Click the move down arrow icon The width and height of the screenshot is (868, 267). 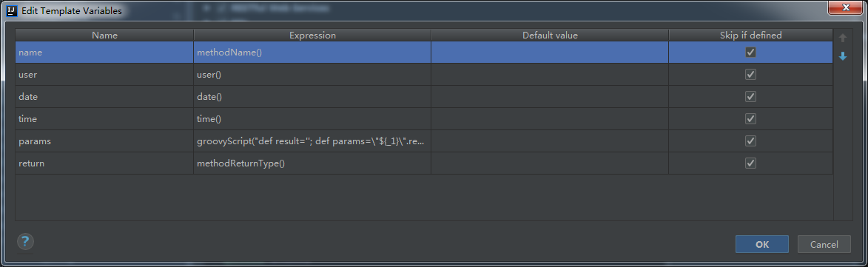click(x=843, y=56)
